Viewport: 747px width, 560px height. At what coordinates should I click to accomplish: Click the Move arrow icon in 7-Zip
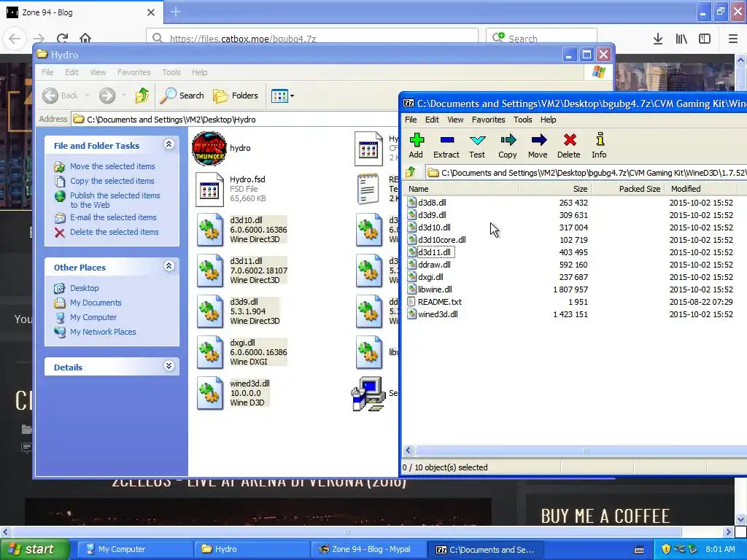(538, 146)
